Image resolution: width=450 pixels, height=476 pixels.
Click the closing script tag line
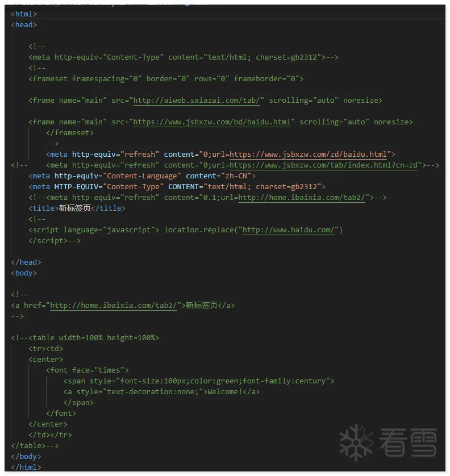(x=55, y=241)
